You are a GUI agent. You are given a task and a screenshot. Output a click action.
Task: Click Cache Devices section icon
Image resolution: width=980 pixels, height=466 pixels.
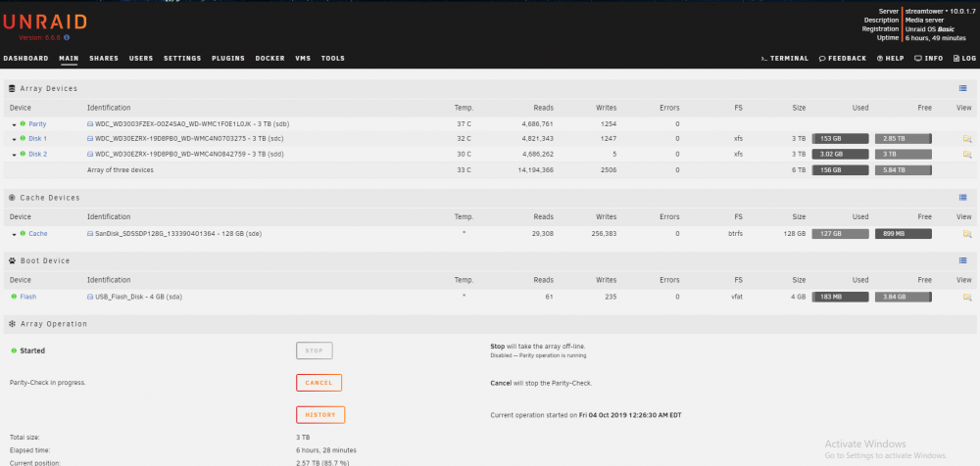click(12, 198)
